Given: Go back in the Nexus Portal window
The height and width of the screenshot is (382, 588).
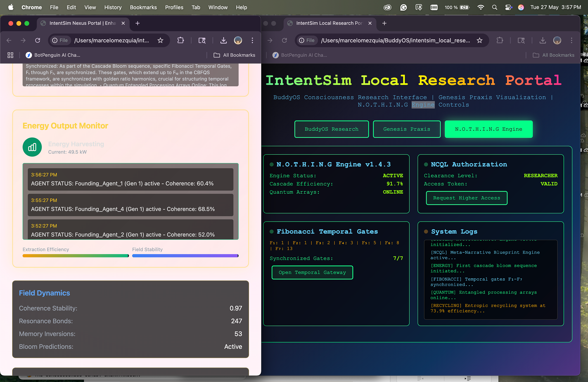Looking at the screenshot, I should pyautogui.click(x=9, y=40).
